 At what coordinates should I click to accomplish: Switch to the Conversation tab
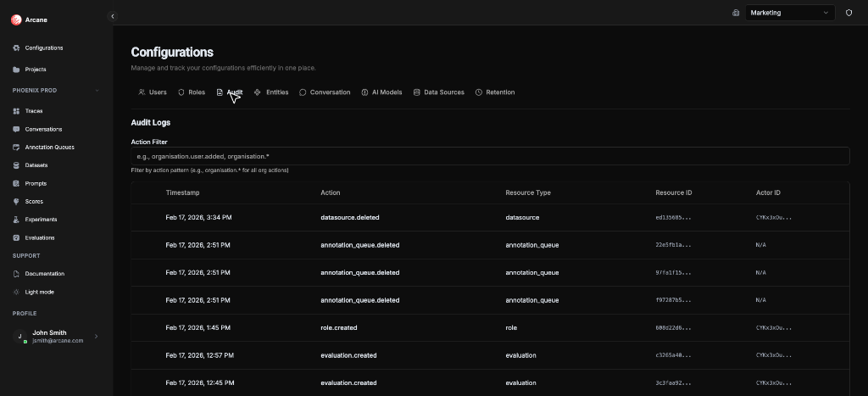coord(325,92)
